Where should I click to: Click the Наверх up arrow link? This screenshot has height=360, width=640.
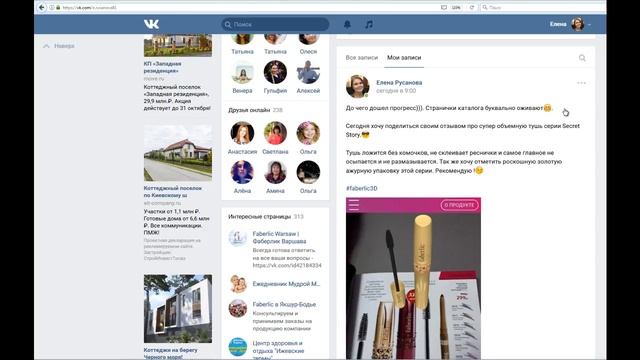click(x=59, y=46)
